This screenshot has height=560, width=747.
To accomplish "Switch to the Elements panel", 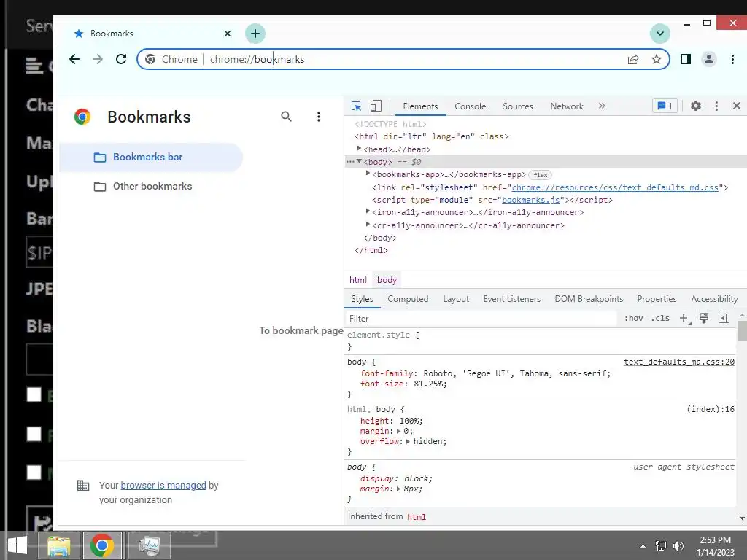I will pyautogui.click(x=420, y=106).
